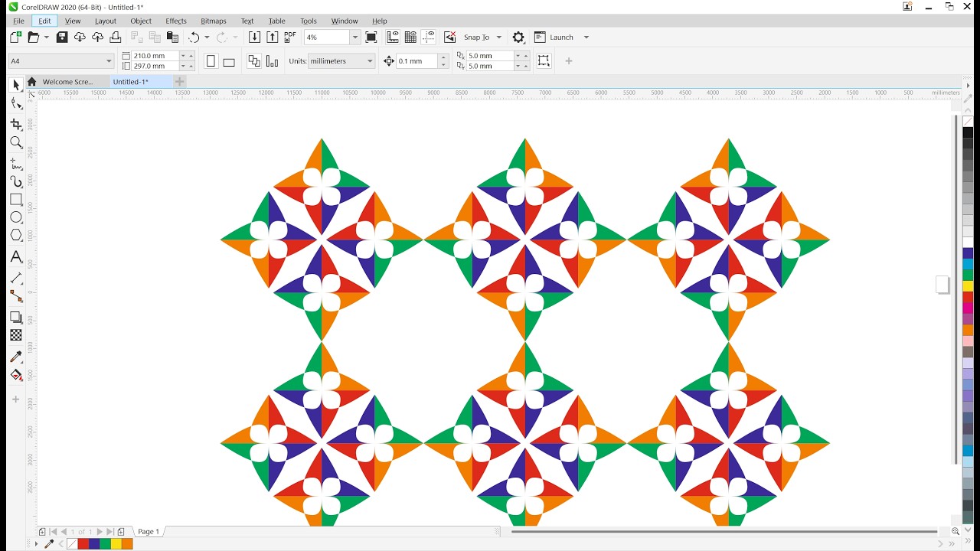980x551 pixels.
Task: Toggle Show rulers
Action: point(393,37)
